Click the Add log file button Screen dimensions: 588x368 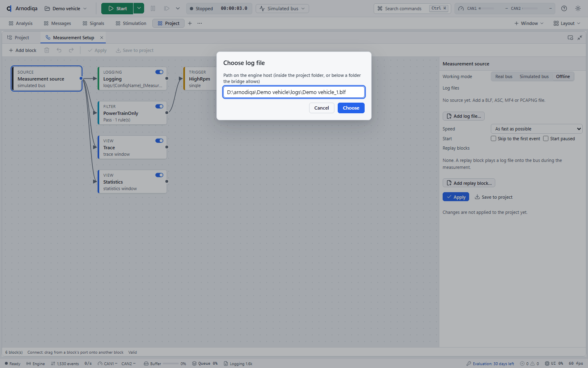click(463, 116)
